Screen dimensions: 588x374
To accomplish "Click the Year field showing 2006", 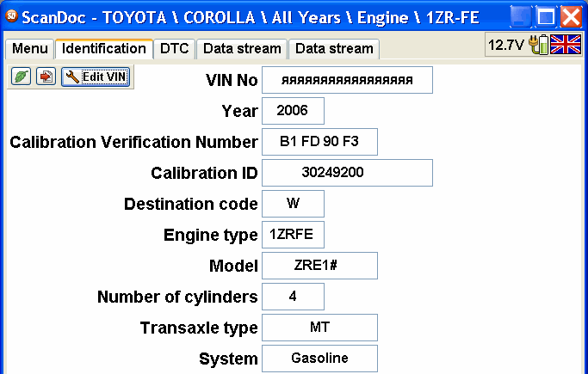I will coord(293,111).
